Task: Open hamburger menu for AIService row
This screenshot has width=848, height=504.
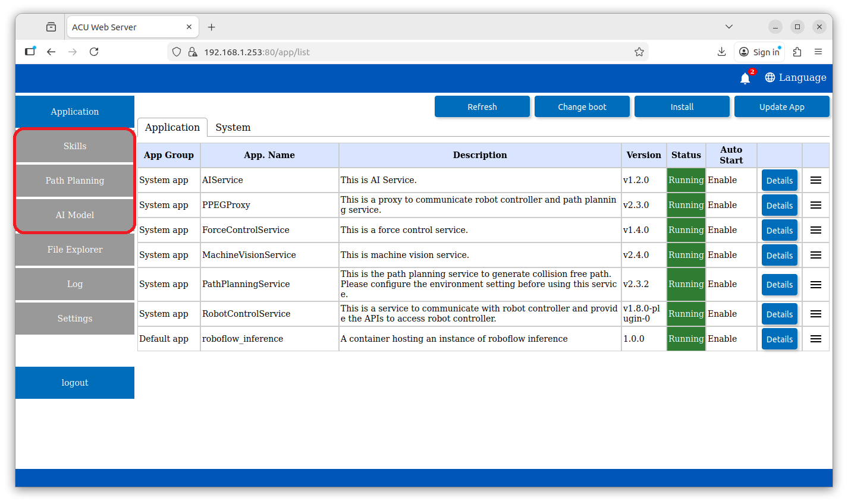Action: pos(816,180)
